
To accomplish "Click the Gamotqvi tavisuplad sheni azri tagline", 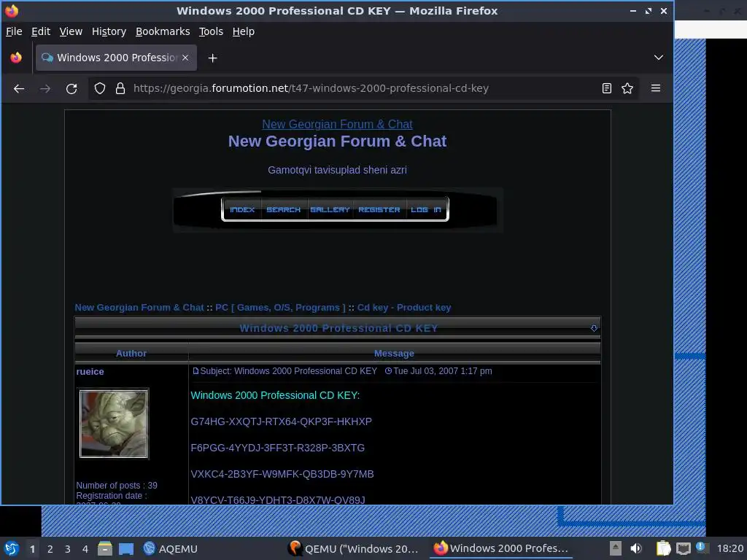I will click(337, 170).
